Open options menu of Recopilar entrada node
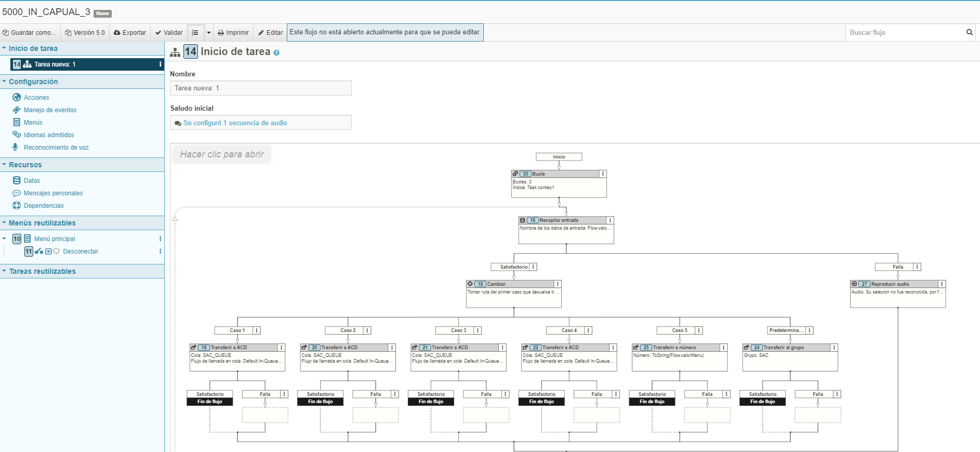Image resolution: width=980 pixels, height=452 pixels. [x=610, y=220]
